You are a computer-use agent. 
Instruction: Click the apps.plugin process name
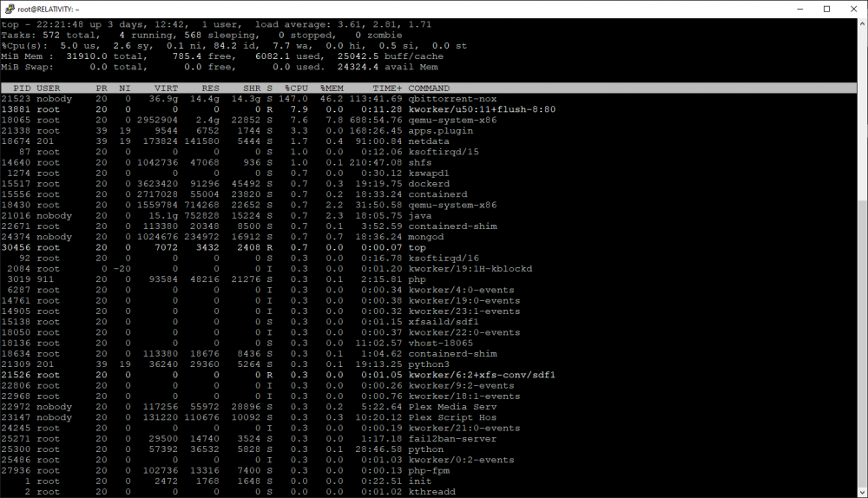441,131
